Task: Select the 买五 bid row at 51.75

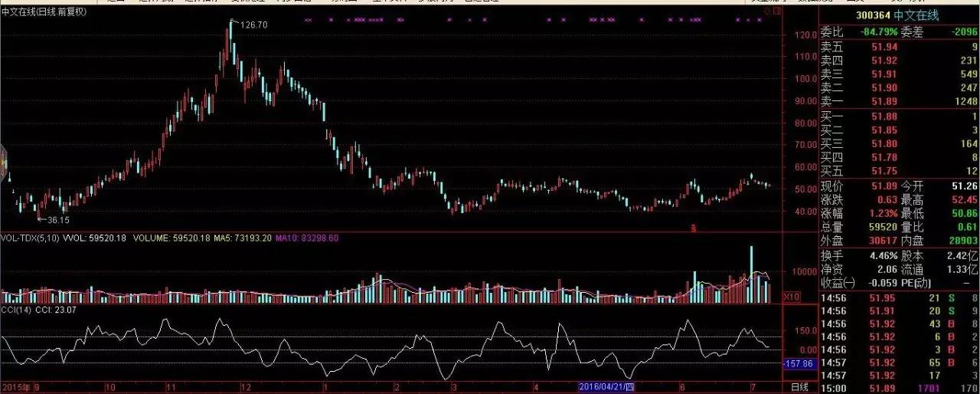Action: click(900, 171)
